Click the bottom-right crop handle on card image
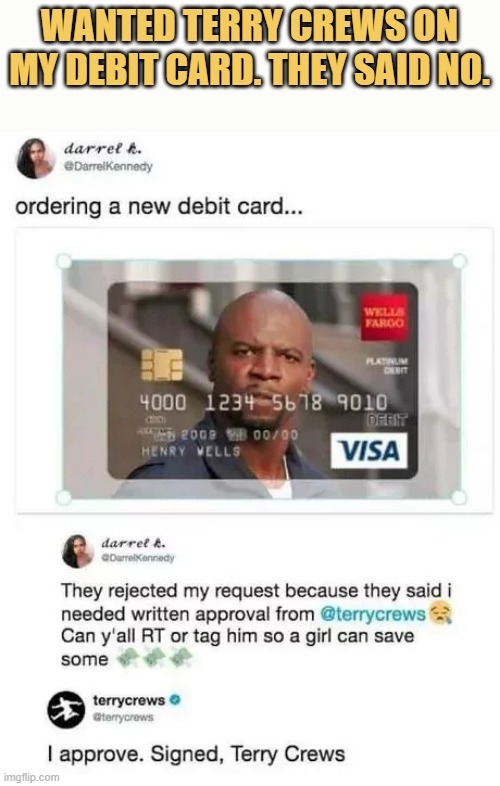This screenshot has height=786, width=500. 458,497
